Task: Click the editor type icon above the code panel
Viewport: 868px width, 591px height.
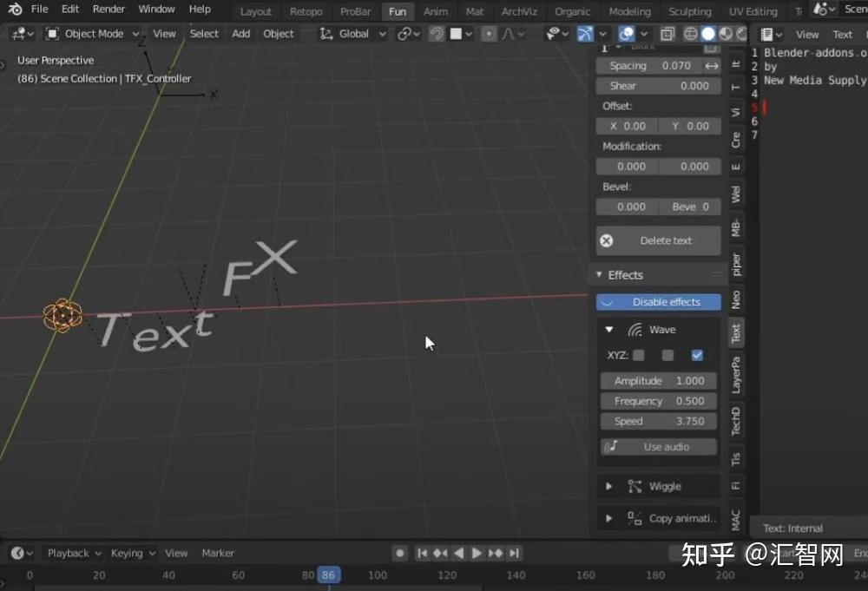Action: (x=767, y=34)
